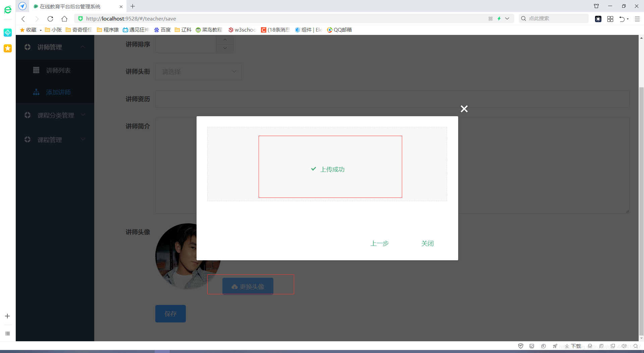Click the 更换头像 button
Image resolution: width=644 pixels, height=353 pixels.
(248, 286)
